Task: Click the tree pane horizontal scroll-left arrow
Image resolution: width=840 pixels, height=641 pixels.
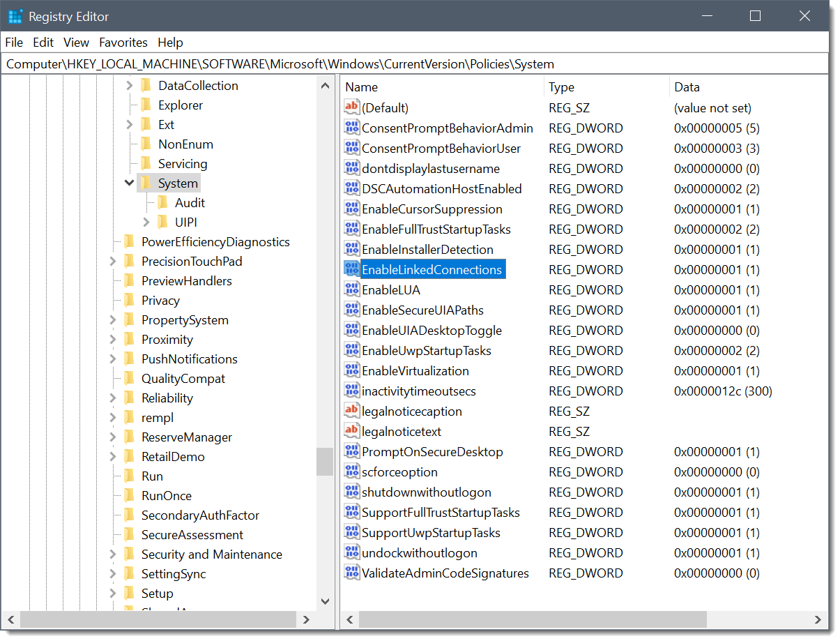Action: (10, 619)
